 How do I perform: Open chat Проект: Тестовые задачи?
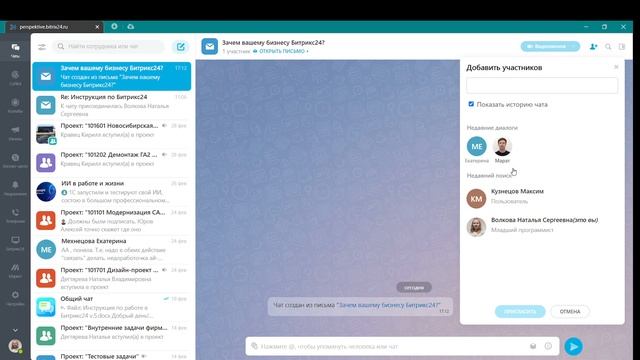pyautogui.click(x=111, y=356)
